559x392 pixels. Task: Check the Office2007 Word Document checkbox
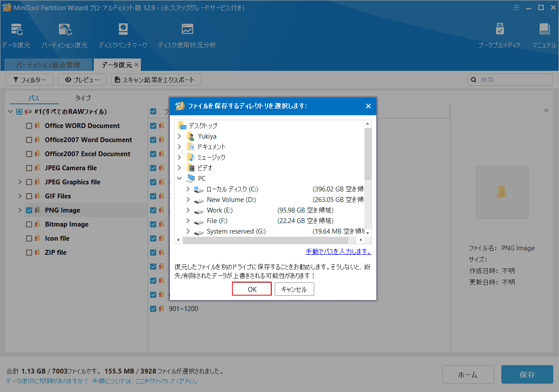tap(29, 140)
